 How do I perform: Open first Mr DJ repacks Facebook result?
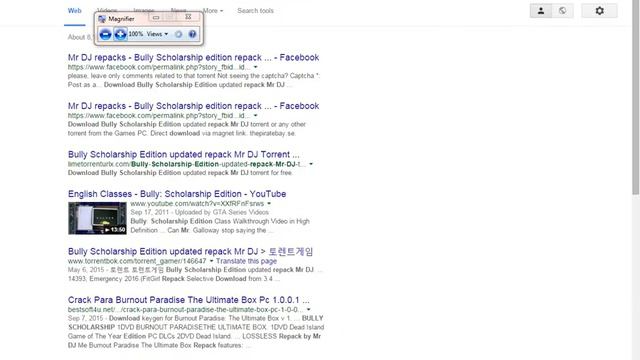click(x=193, y=58)
